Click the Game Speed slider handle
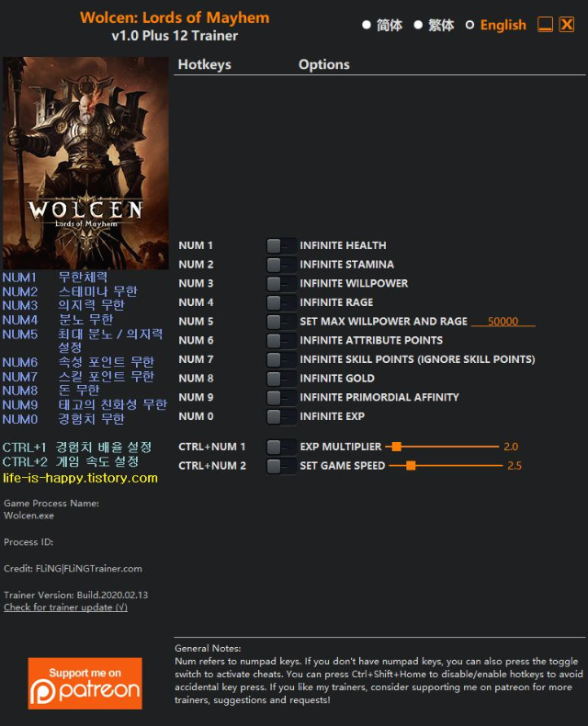The image size is (588, 726). click(x=411, y=466)
